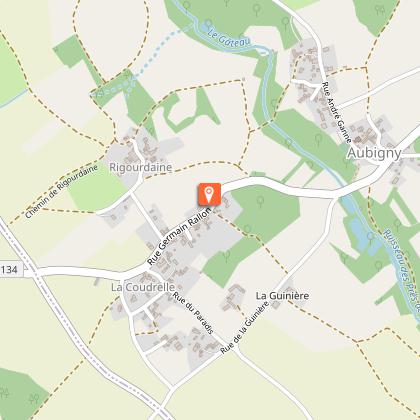
Task: Click the dotted blue stream near top
Action: (x=164, y=49)
